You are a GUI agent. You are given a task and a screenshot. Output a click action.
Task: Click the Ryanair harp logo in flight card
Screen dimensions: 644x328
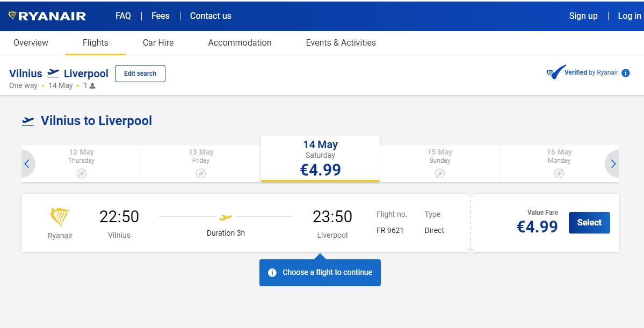pyautogui.click(x=60, y=217)
